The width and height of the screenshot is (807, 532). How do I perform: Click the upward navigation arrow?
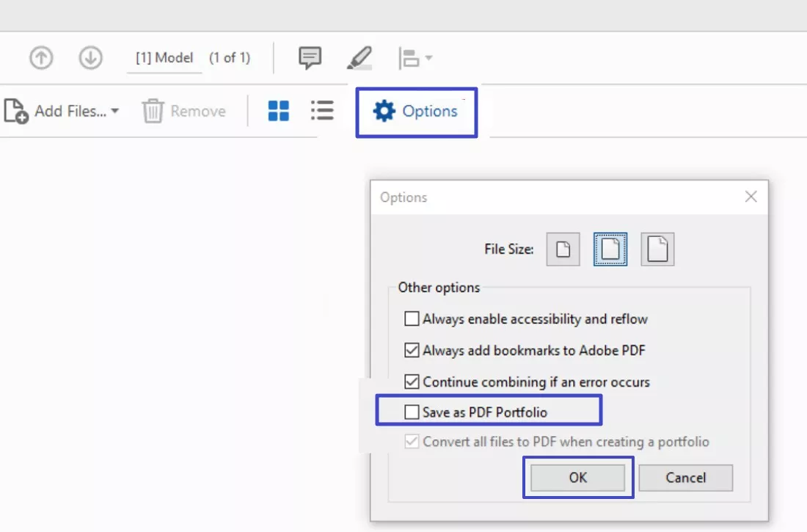[41, 57]
